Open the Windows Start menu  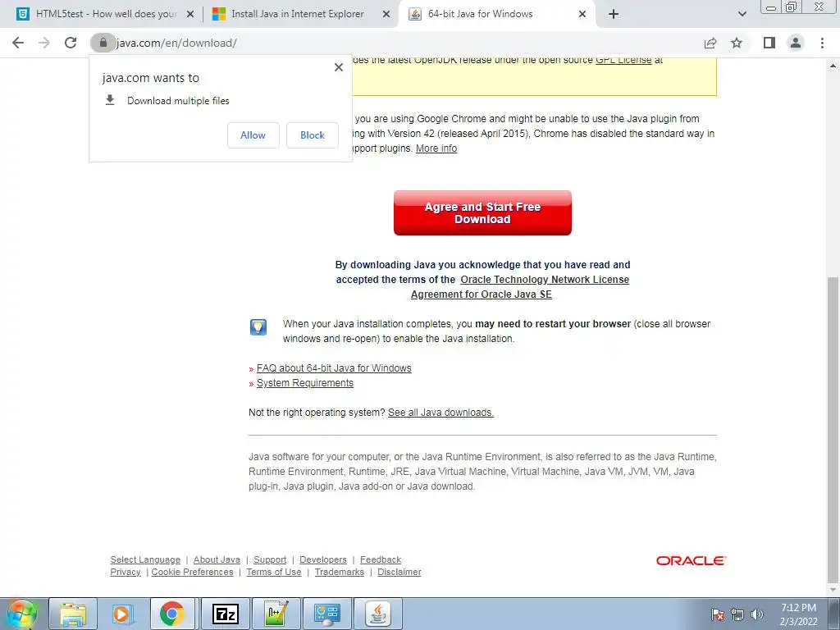pos(21,614)
